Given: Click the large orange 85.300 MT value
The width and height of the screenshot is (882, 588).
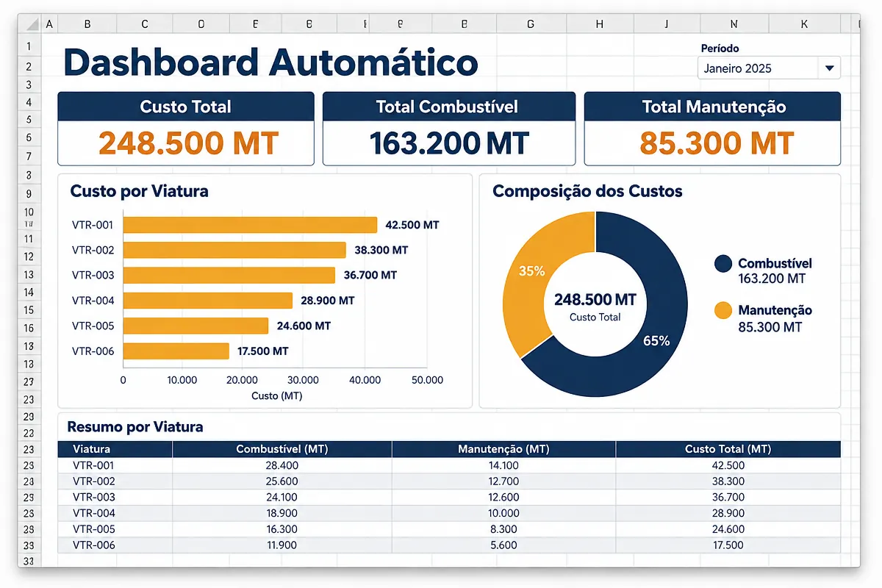Looking at the screenshot, I should pos(717,143).
